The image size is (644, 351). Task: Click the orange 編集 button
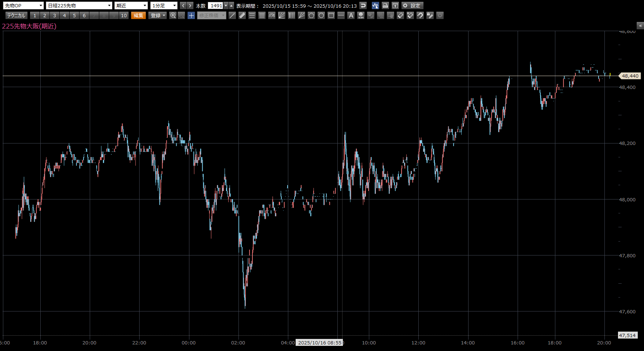pos(138,15)
